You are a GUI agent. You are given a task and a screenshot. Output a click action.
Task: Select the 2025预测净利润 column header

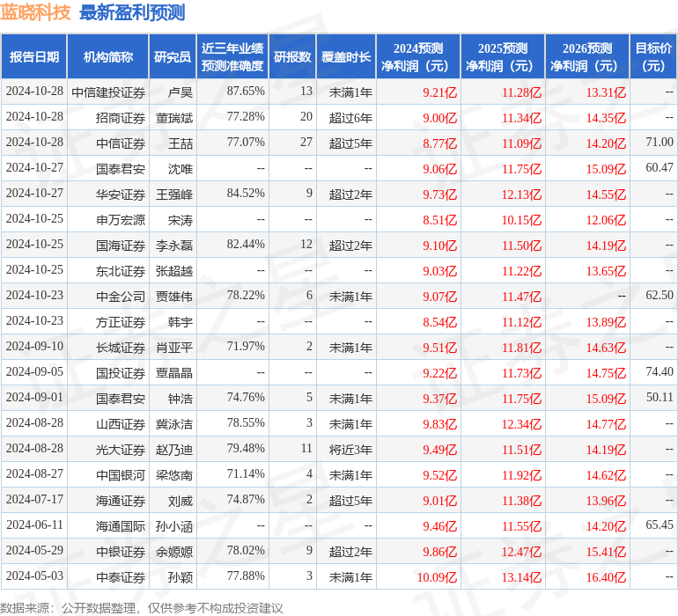pyautogui.click(x=503, y=56)
